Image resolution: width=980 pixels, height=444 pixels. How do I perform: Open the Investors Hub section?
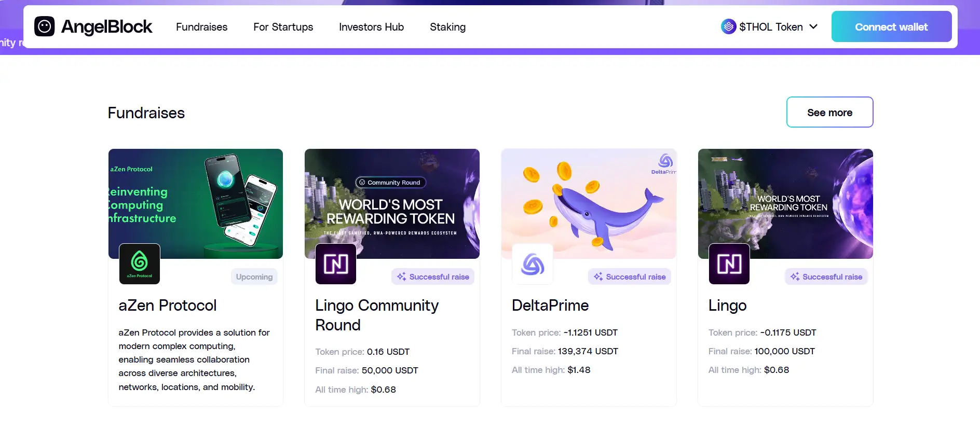point(371,27)
